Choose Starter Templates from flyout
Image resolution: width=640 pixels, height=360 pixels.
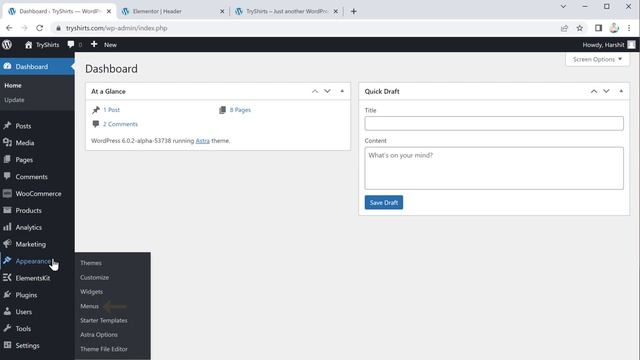tap(104, 320)
